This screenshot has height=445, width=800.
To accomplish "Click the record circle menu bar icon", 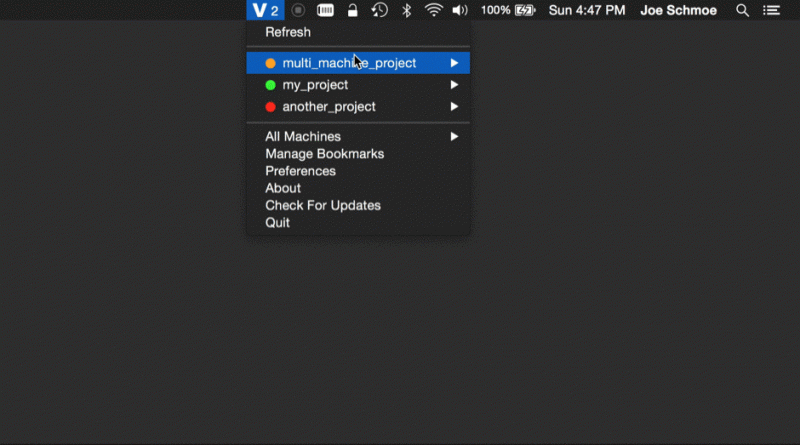I will pos(298,10).
